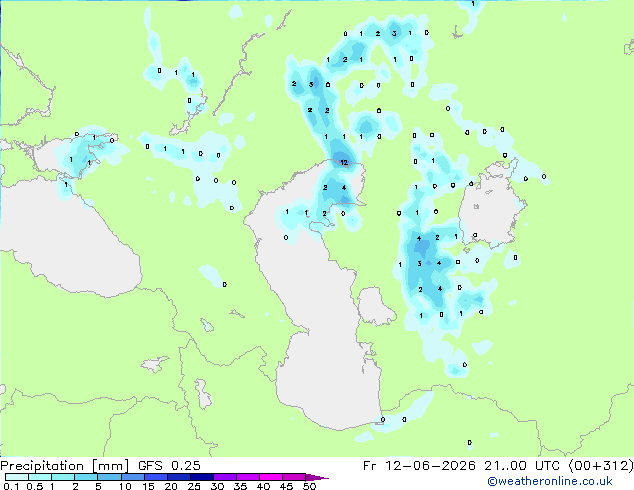Click the '30' legend scale label
634x490 pixels.
pyautogui.click(x=217, y=486)
